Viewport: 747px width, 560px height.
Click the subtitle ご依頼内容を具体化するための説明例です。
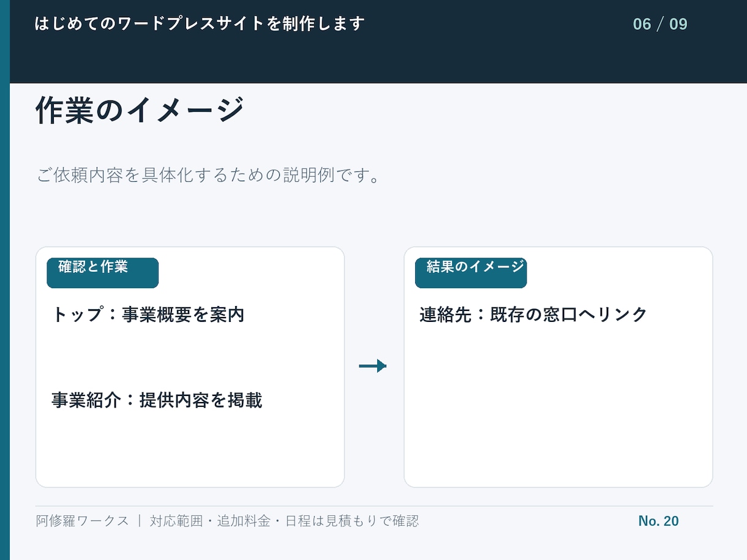click(209, 175)
